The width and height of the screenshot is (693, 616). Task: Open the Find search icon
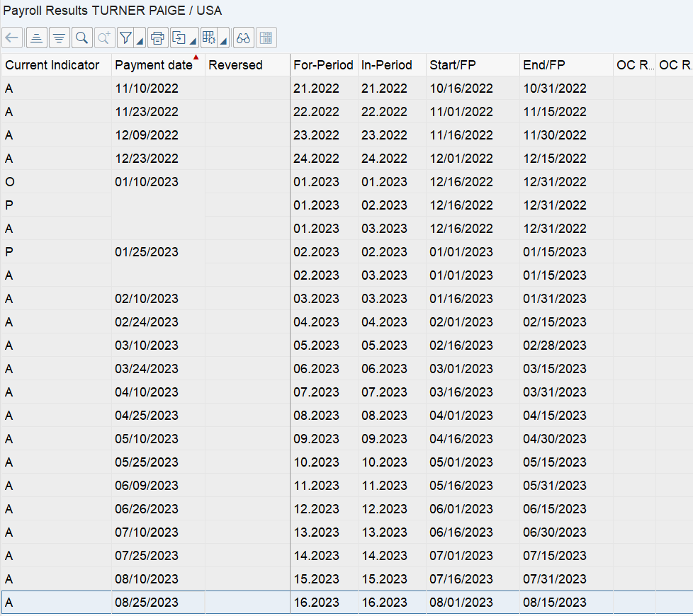pyautogui.click(x=81, y=38)
